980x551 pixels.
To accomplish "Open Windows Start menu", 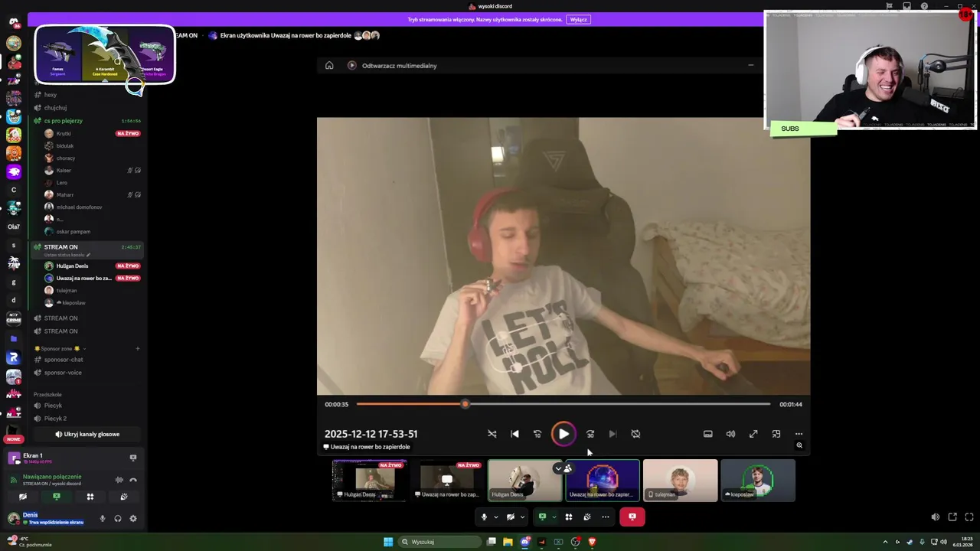I will tap(388, 542).
